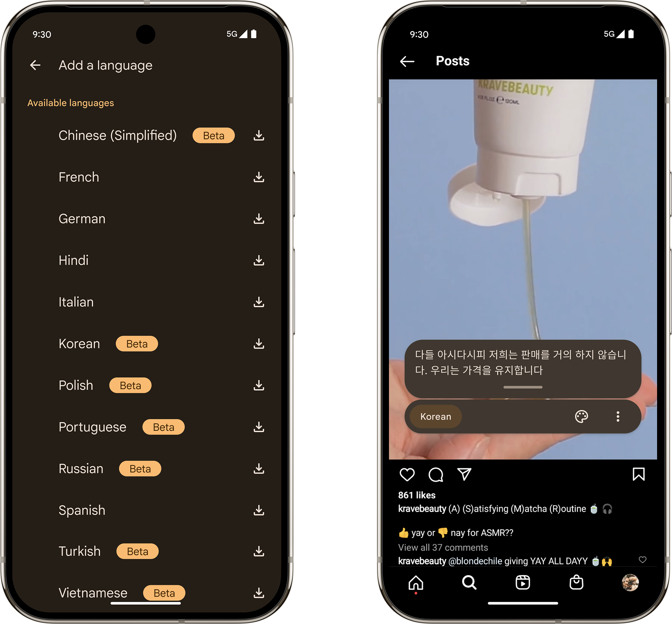Tap the back arrow on Add a language screen

tap(36, 65)
